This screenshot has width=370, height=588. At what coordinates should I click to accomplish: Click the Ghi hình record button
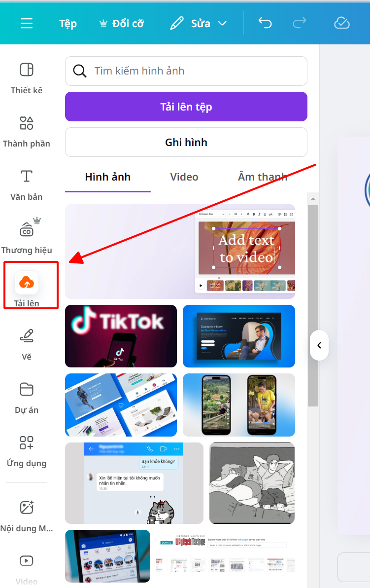tap(186, 142)
